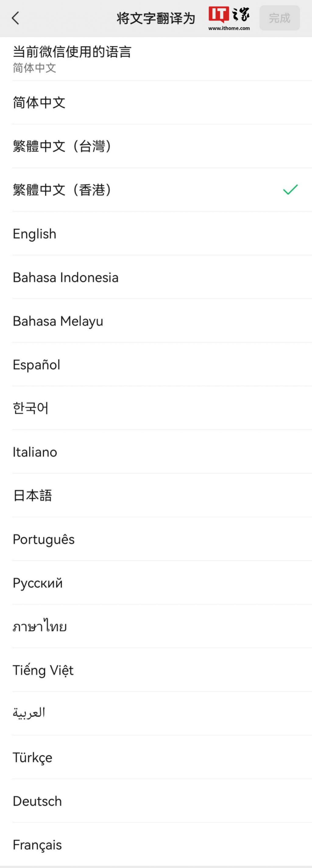The image size is (312, 868).
Task: Tap the back arrow icon
Action: [x=16, y=18]
